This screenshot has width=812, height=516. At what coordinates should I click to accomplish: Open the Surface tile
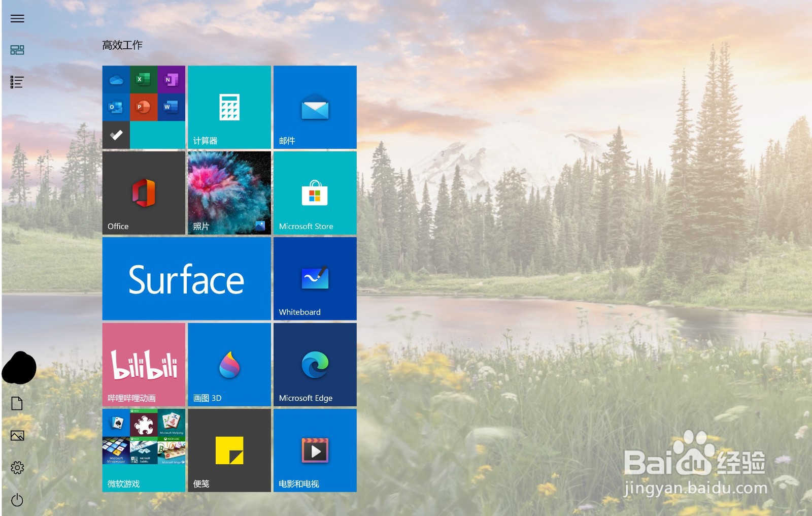pos(187,279)
